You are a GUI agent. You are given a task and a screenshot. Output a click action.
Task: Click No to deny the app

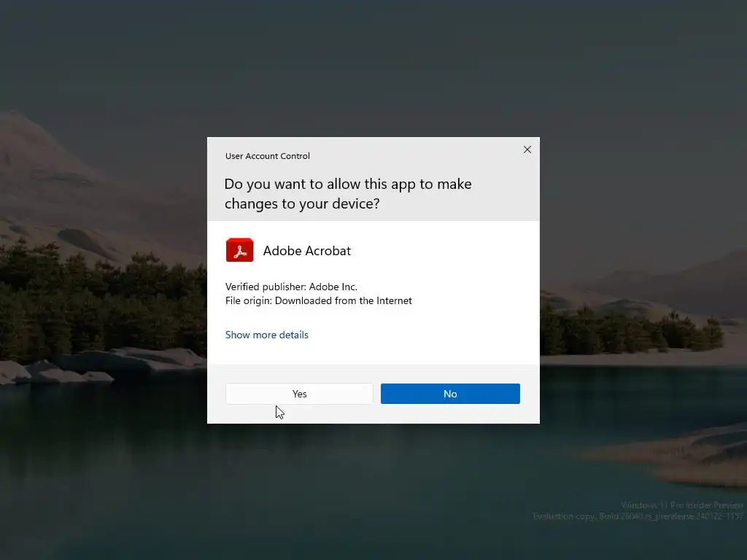450,394
